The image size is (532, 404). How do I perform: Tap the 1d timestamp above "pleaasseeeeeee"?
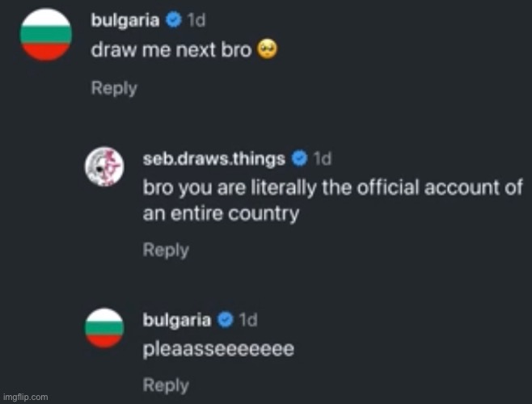click(x=248, y=321)
